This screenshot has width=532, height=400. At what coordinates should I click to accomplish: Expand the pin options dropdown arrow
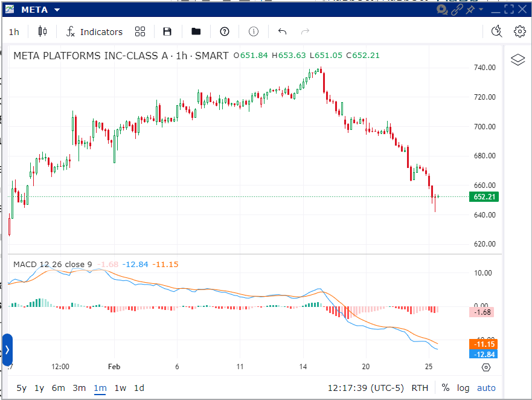point(481,9)
